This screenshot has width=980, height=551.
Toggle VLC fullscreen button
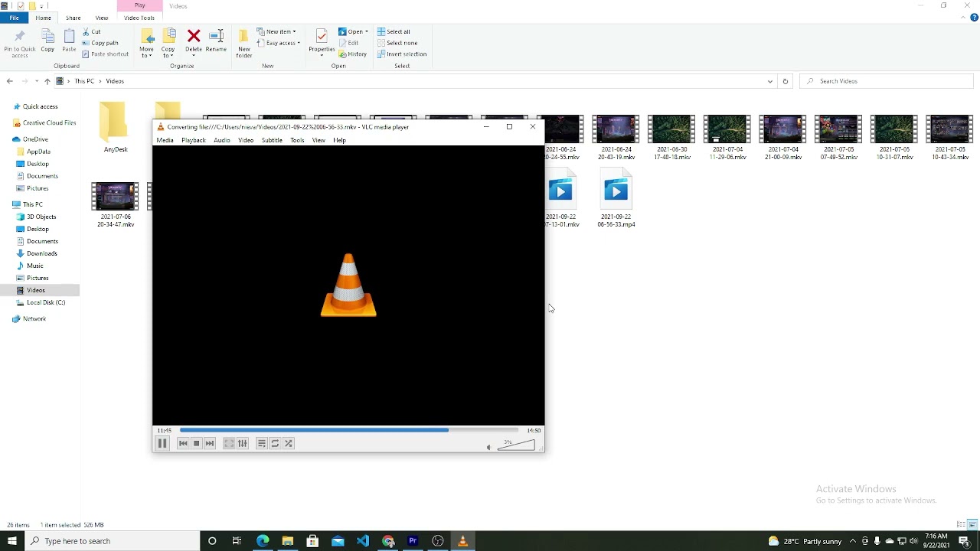pyautogui.click(x=229, y=444)
